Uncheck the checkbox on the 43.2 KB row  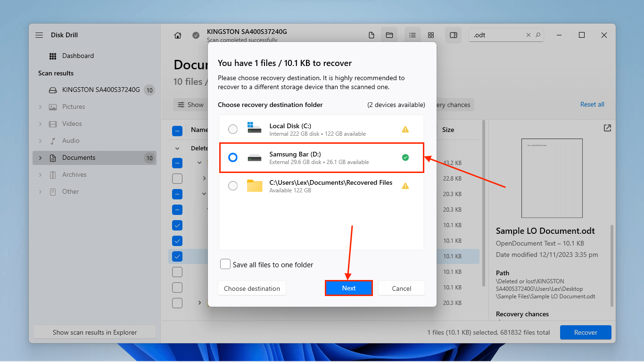[177, 163]
